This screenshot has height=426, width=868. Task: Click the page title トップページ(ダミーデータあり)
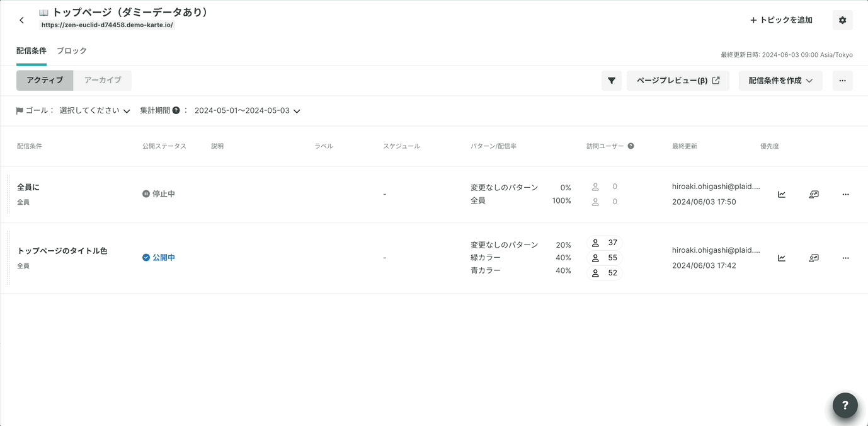(130, 12)
